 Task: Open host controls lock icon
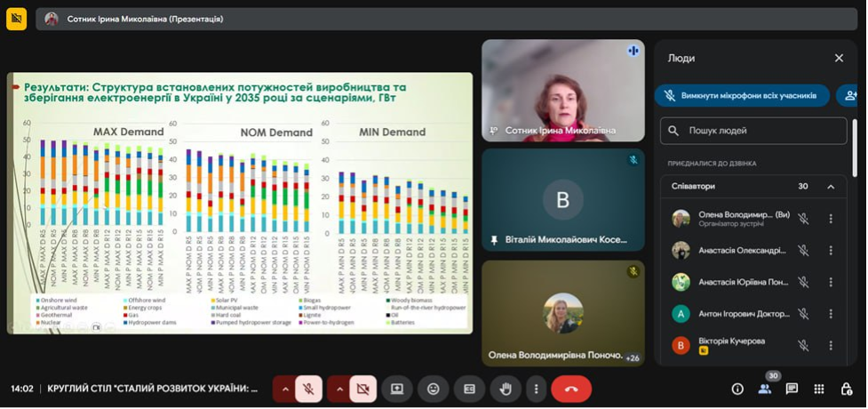[846, 389]
